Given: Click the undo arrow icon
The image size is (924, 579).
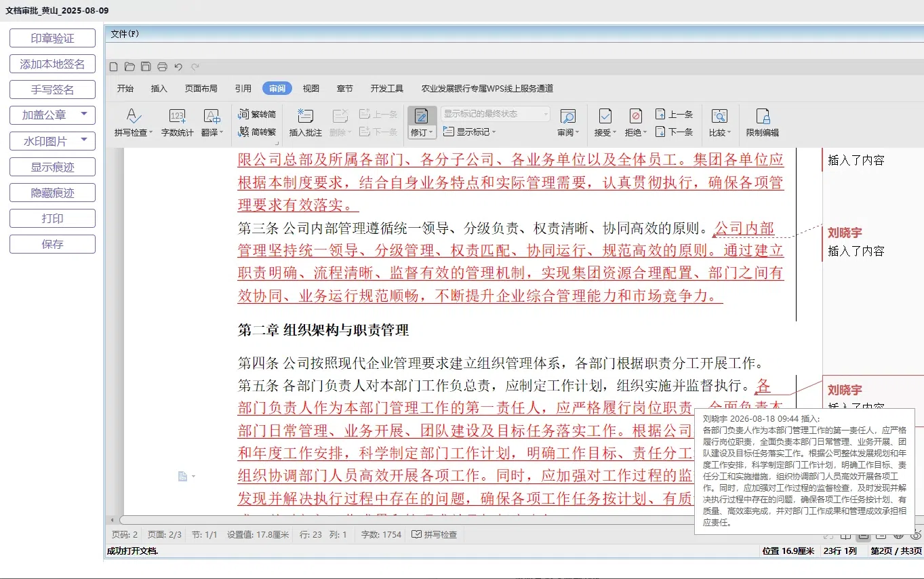Looking at the screenshot, I should tap(178, 66).
